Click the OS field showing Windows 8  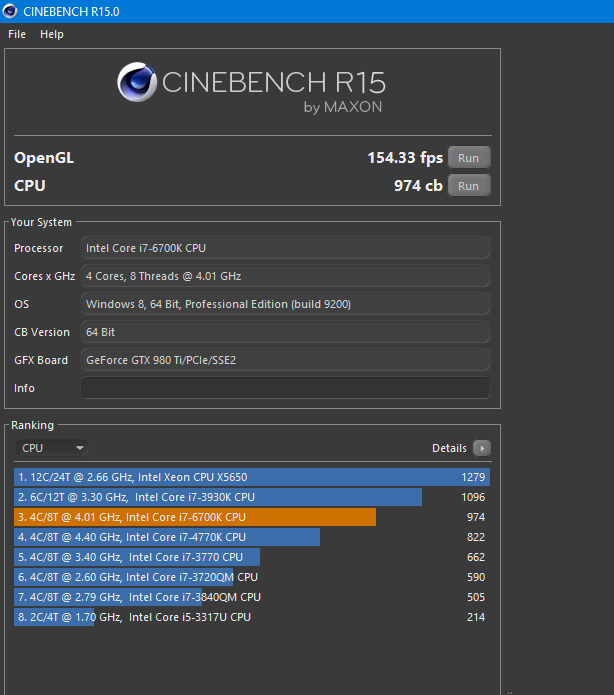click(x=285, y=304)
